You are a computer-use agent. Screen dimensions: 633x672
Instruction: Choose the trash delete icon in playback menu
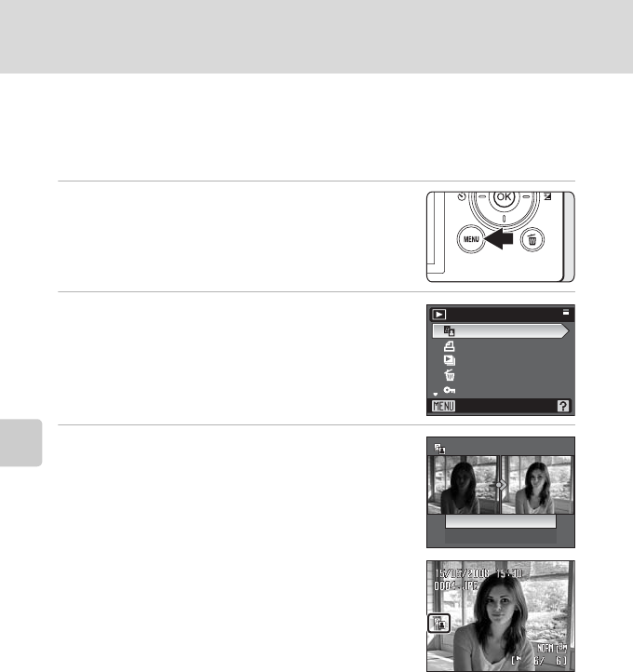[x=449, y=375]
